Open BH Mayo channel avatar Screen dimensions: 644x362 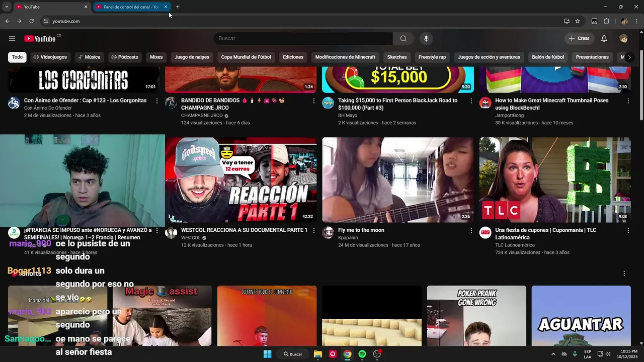point(328,103)
